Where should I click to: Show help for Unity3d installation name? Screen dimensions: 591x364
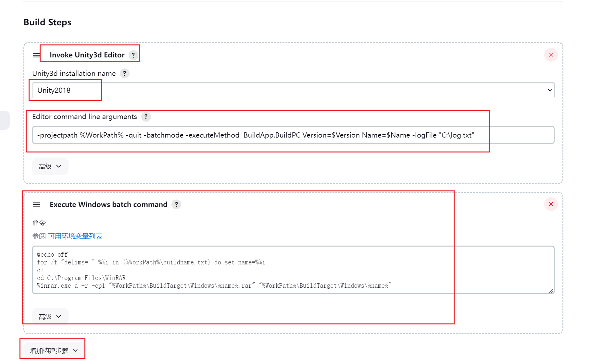[124, 74]
